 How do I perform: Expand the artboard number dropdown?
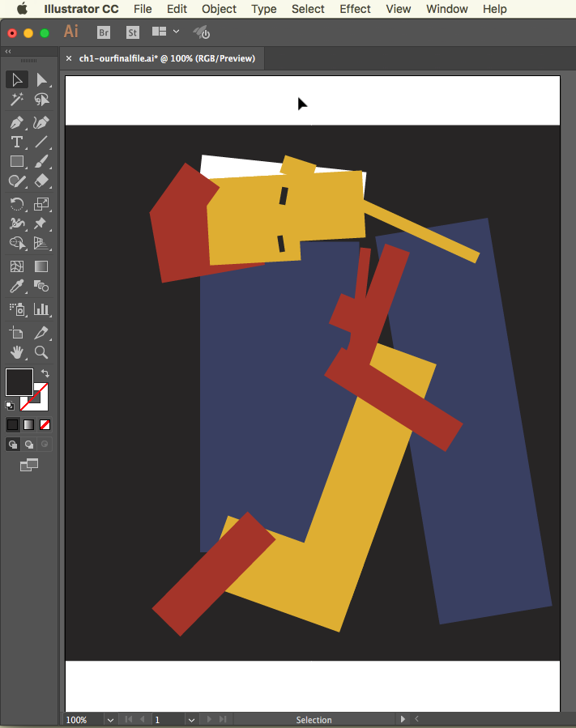[191, 719]
